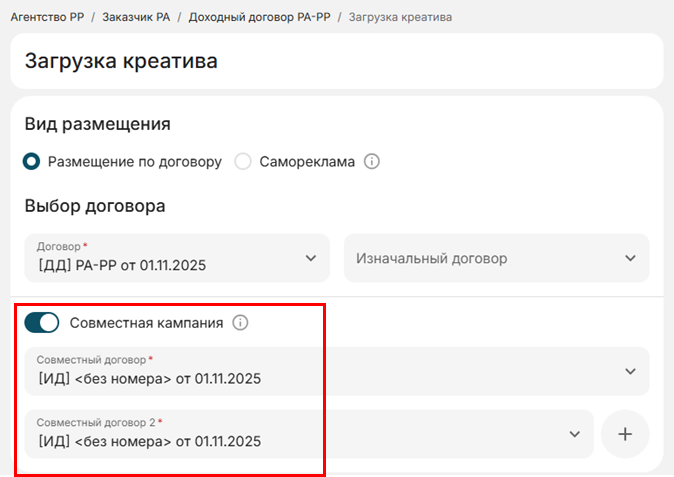Go to the Агентство РР breadcrumb
Screen dimensions: 674x477
(x=47, y=18)
